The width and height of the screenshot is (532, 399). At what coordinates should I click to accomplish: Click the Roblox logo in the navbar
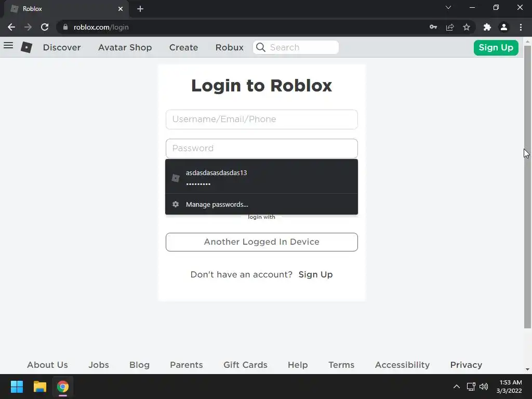coord(26,47)
